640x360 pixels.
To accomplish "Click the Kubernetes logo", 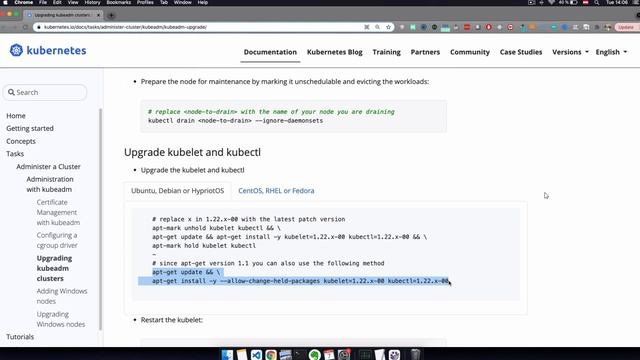I will [48, 50].
